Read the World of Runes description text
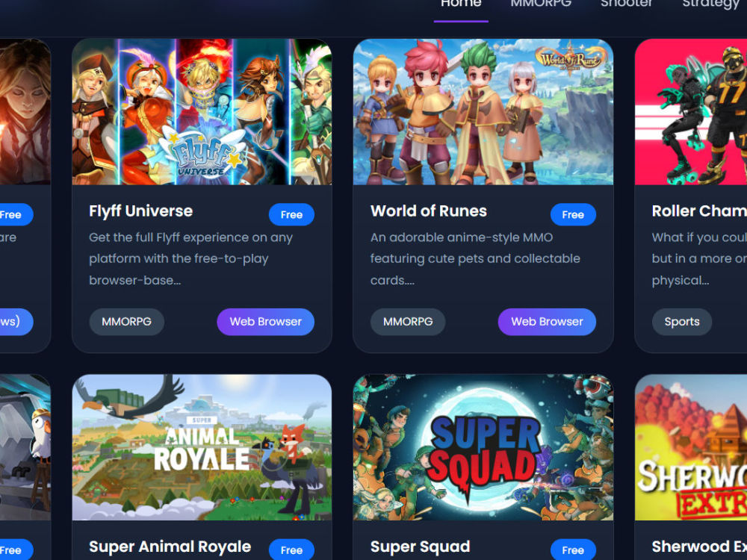747x560 pixels. coord(475,258)
